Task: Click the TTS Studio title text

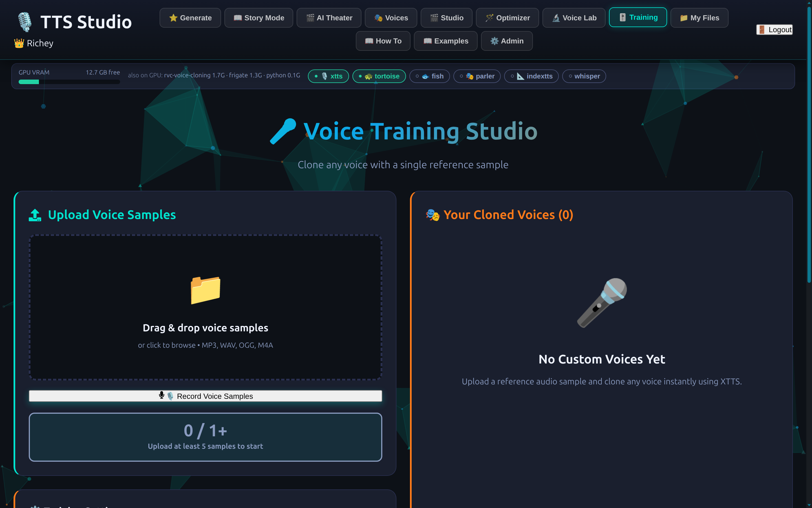Action: [86, 22]
